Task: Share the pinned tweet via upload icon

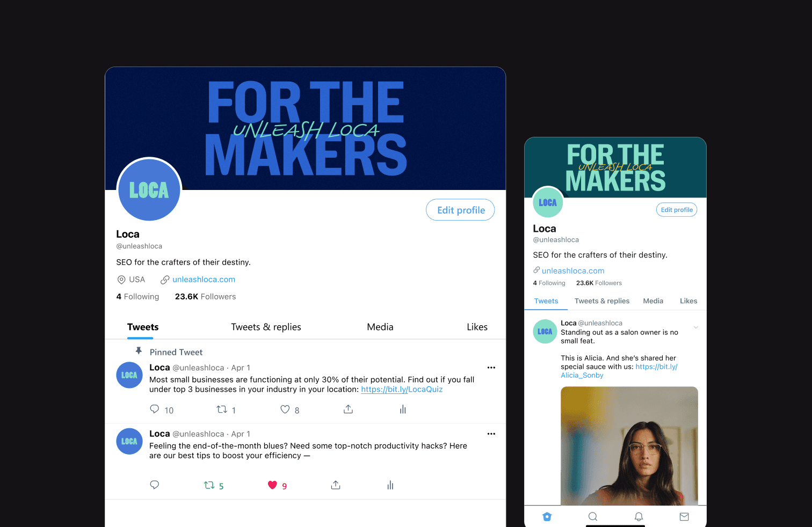Action: pos(348,409)
